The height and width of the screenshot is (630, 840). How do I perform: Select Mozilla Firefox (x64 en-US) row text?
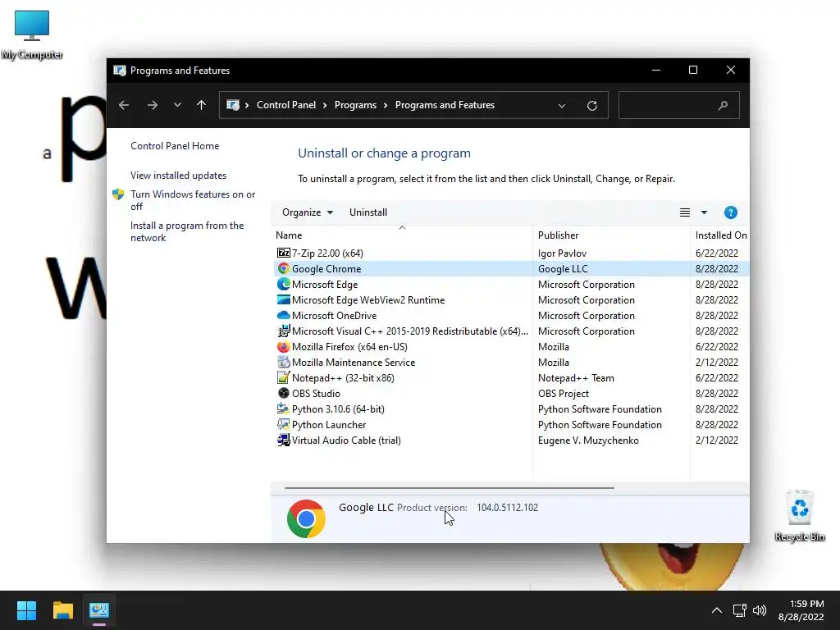coord(349,347)
